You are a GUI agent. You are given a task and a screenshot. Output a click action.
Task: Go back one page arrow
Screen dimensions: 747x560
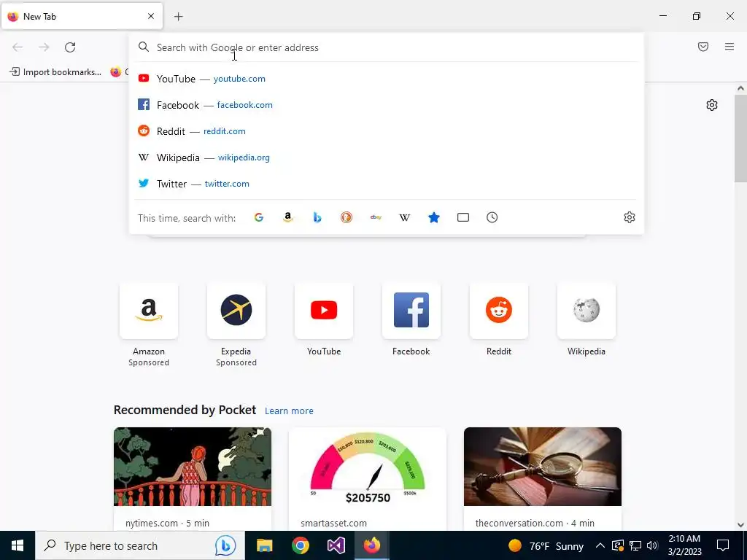pos(18,47)
